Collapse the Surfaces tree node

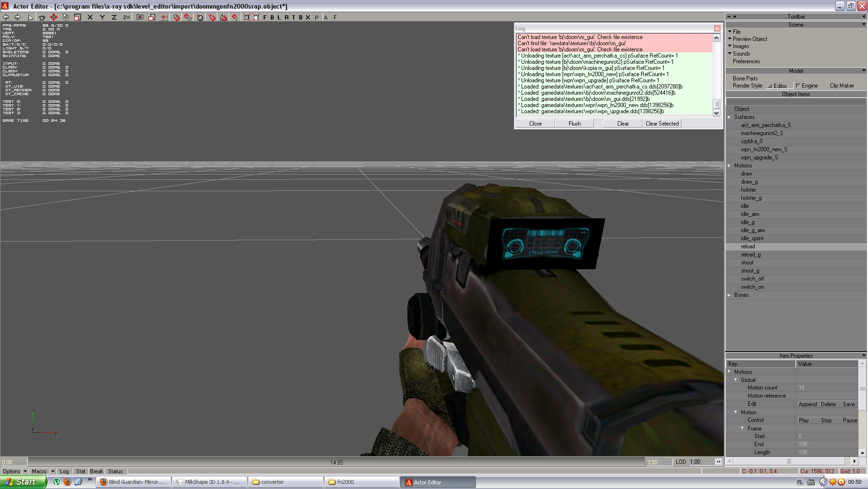729,117
